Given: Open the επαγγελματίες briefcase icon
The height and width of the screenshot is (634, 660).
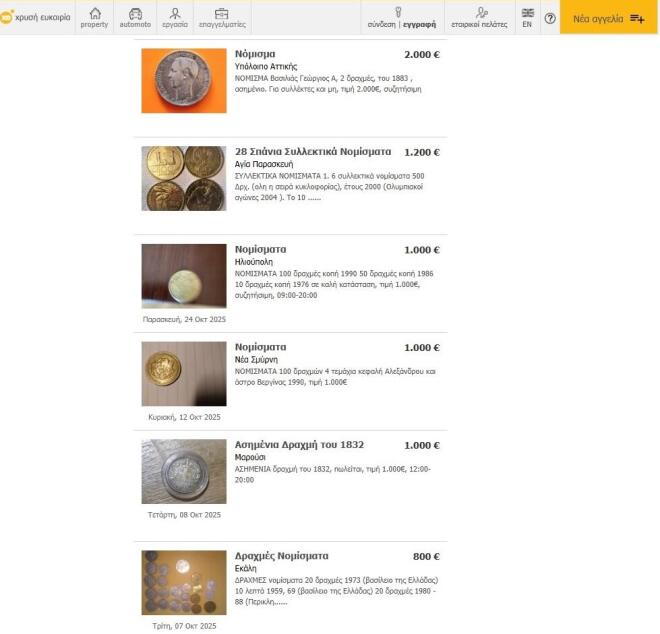Looking at the screenshot, I should tap(221, 14).
